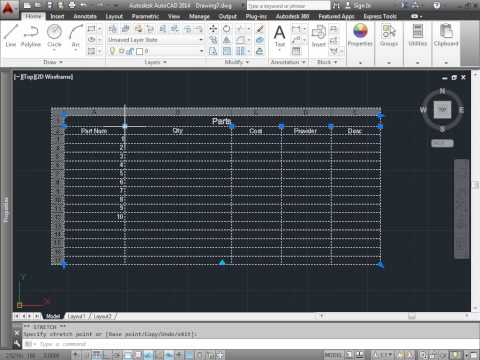Expand the Block panel flyout
480x360 pixels.
pos(327,62)
